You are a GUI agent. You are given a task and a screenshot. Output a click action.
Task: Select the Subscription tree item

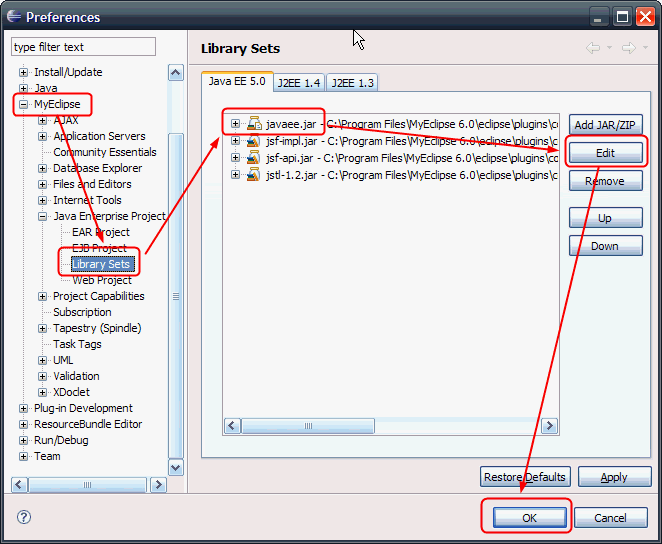coord(82,312)
